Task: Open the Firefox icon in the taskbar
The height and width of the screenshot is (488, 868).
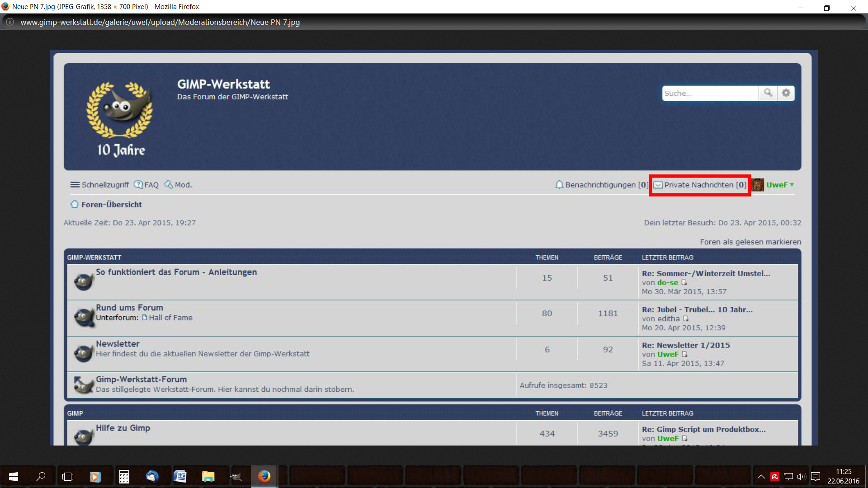Action: point(264,476)
